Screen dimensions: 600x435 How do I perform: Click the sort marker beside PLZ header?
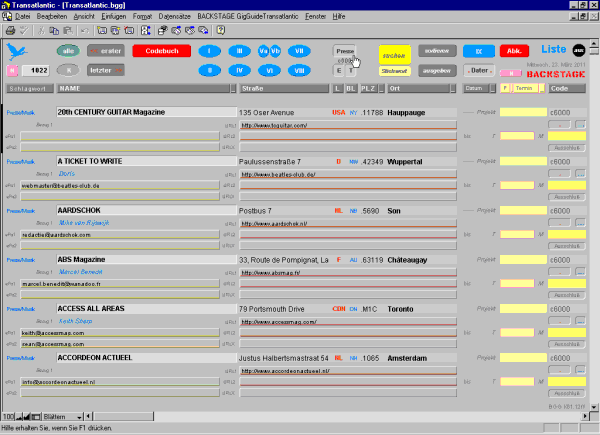(x=382, y=89)
